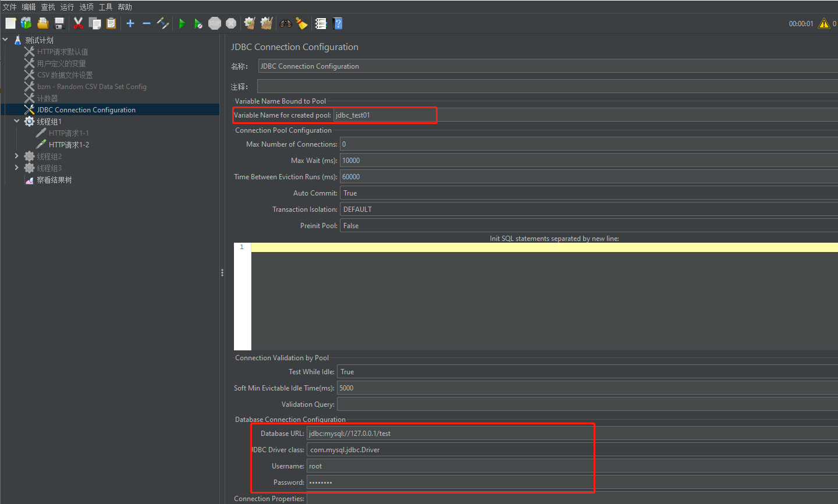
Task: Save the test plan with floppy icon
Action: point(59,23)
